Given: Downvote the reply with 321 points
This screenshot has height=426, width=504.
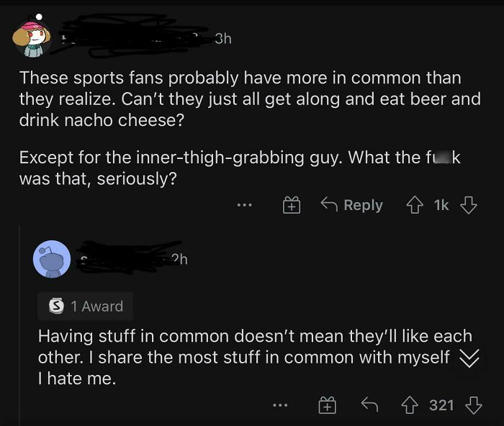Looking at the screenshot, I should tap(473, 406).
